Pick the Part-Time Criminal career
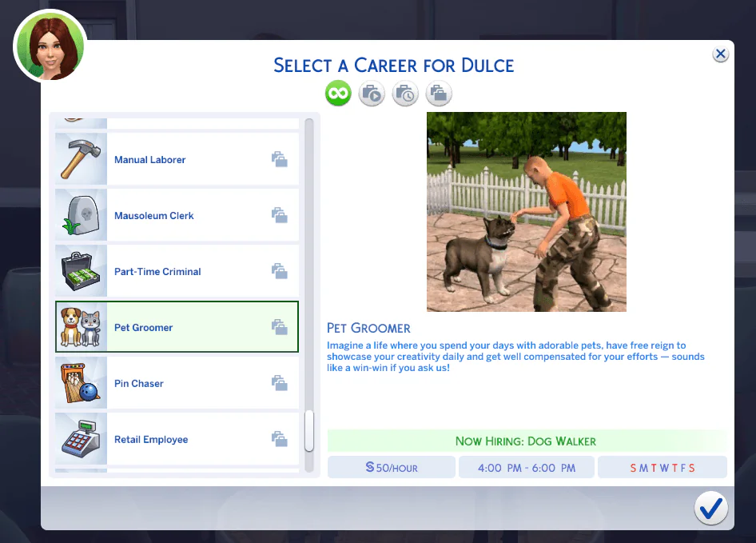 [177, 271]
